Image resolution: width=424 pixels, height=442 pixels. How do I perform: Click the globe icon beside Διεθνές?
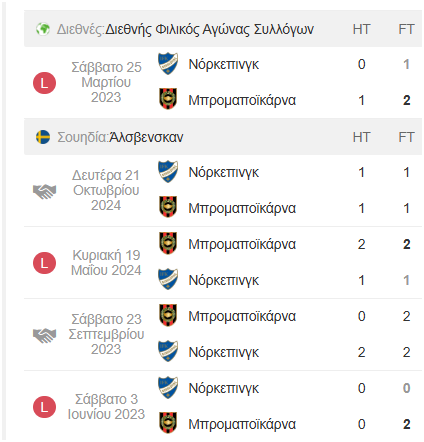click(x=43, y=29)
